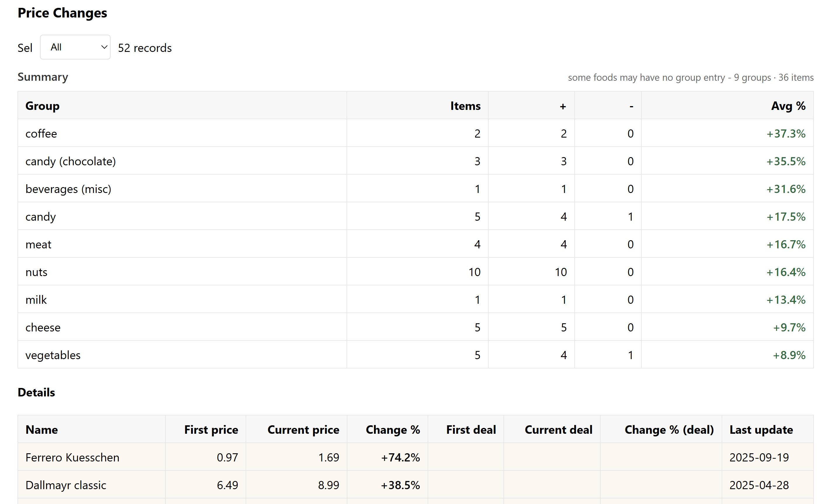
Task: Sort Details by Change % header
Action: pos(392,430)
